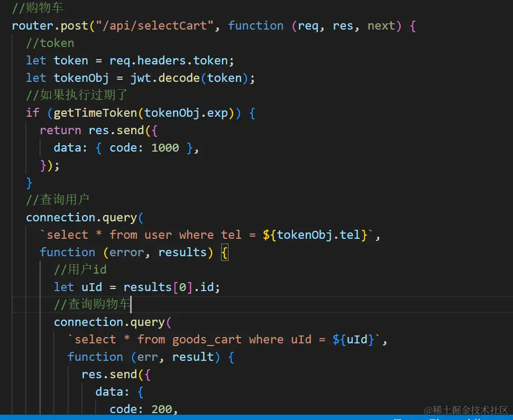Click 'select * from user where tel' text

[x=144, y=235]
